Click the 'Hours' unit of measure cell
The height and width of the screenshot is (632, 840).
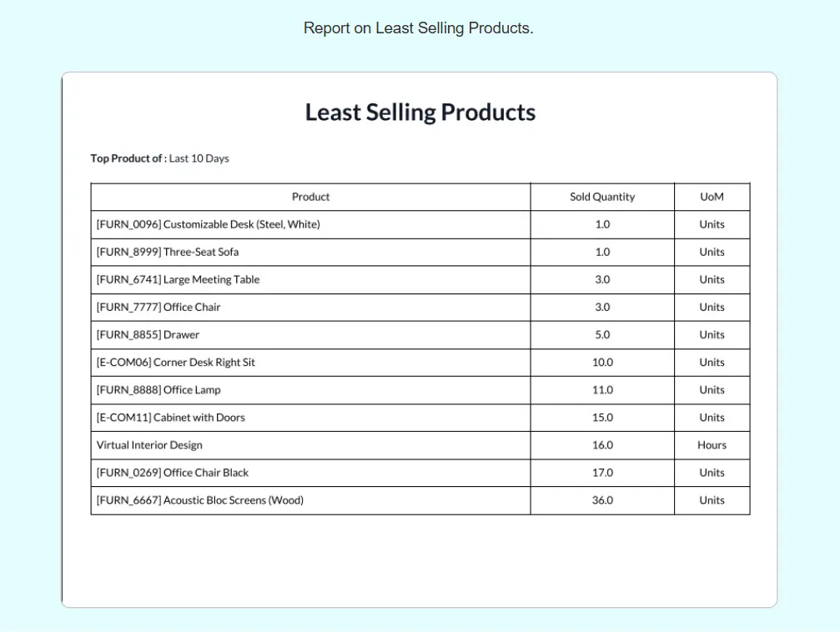coord(712,444)
